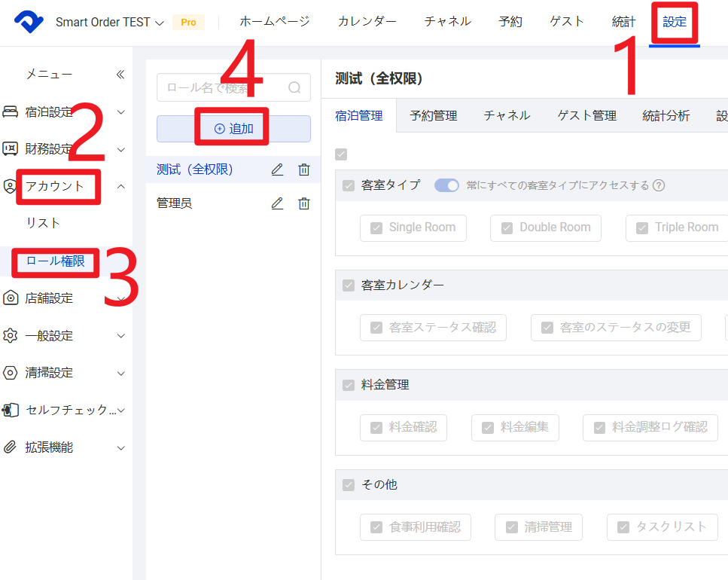Screen dimensions: 728x580
Task: Expand the 店舗設定 menu section
Action: (120, 298)
